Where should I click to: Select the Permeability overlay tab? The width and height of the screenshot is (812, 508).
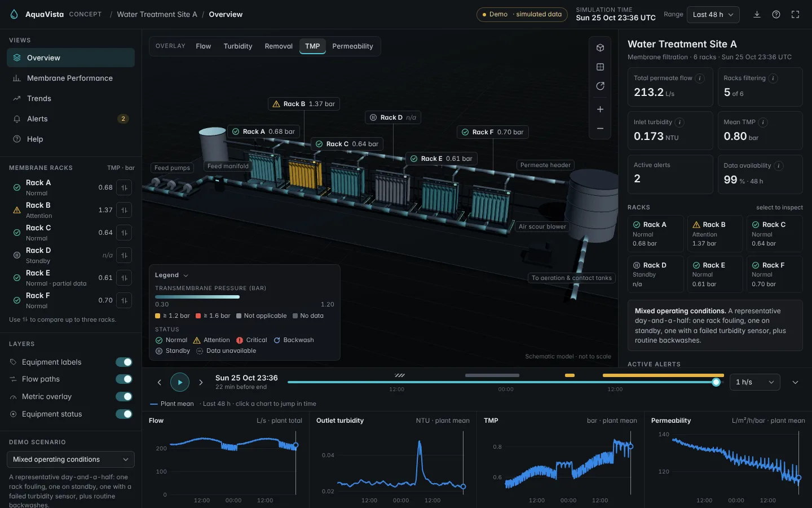point(352,46)
